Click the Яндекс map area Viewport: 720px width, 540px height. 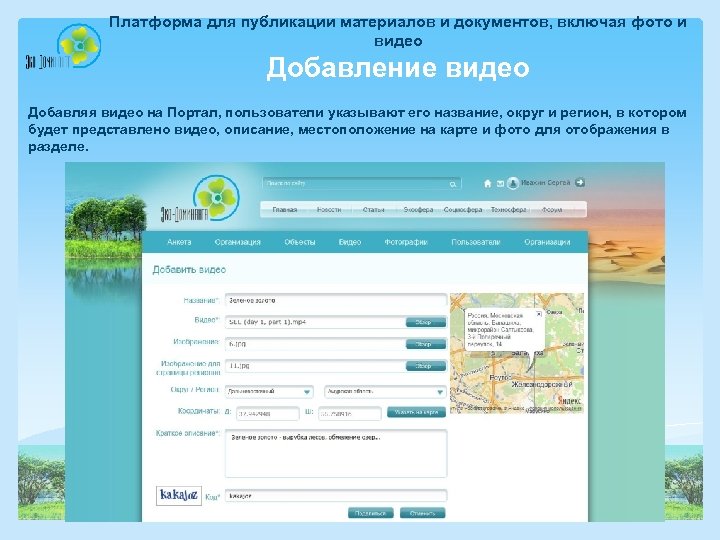[517, 353]
